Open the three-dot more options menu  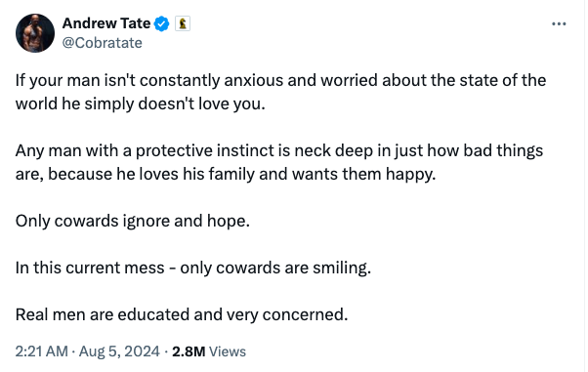tap(559, 24)
